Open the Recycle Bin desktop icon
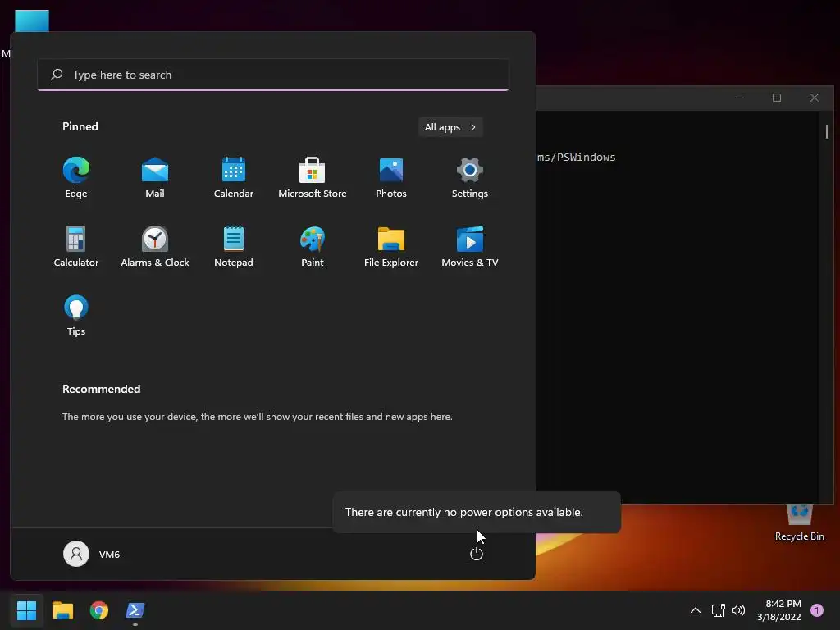Image resolution: width=840 pixels, height=630 pixels. tap(799, 524)
